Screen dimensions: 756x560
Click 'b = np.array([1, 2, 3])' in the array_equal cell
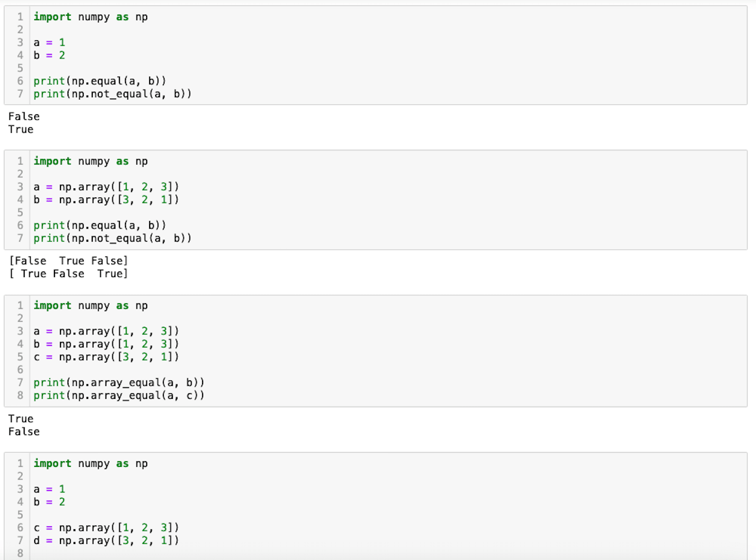[x=106, y=344]
